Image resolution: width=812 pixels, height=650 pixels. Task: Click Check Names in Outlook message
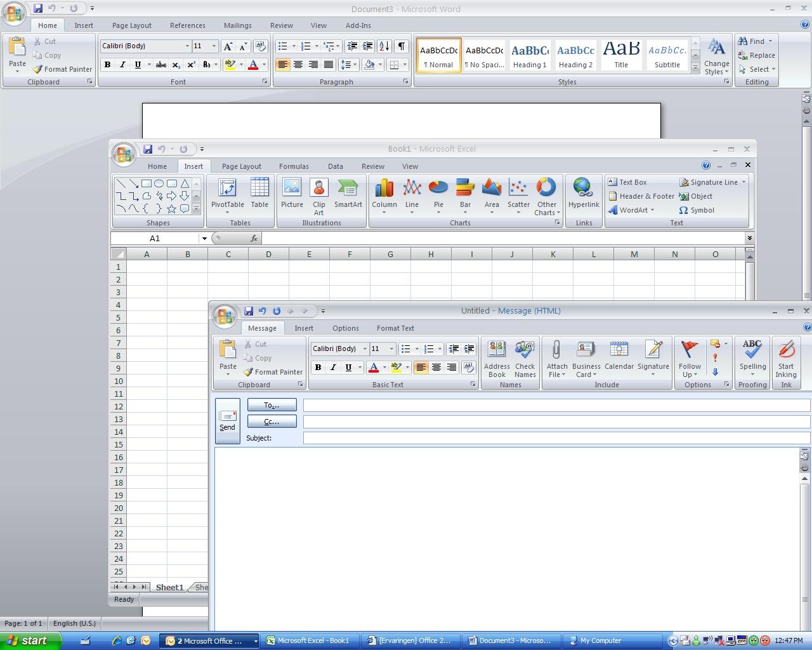525,359
